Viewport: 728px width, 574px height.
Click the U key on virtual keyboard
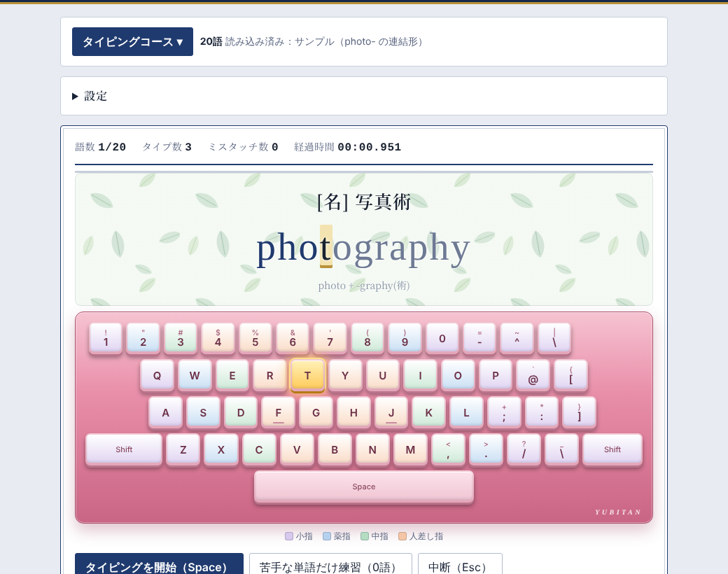point(383,375)
